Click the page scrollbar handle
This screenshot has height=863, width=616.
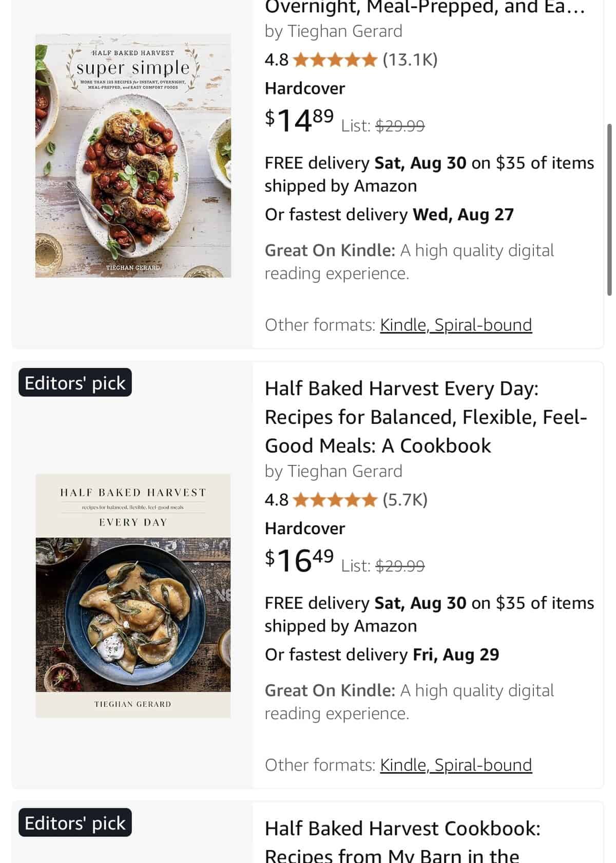pos(609,210)
